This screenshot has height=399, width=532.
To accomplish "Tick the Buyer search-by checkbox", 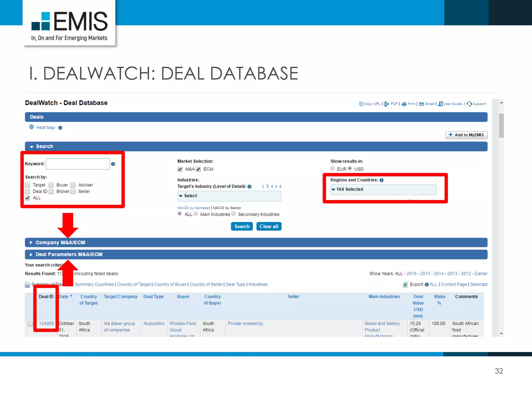I will [x=51, y=185].
